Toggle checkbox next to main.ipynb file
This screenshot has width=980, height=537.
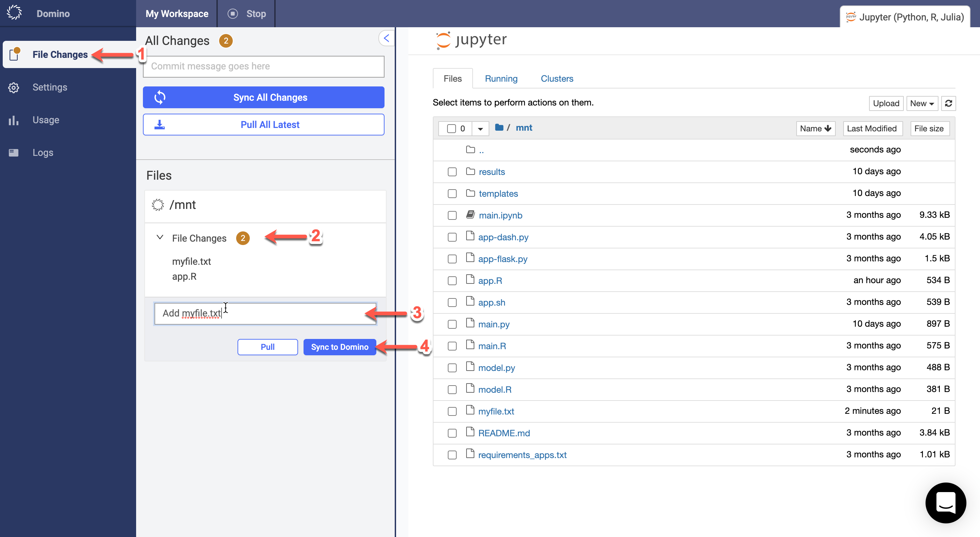point(452,215)
